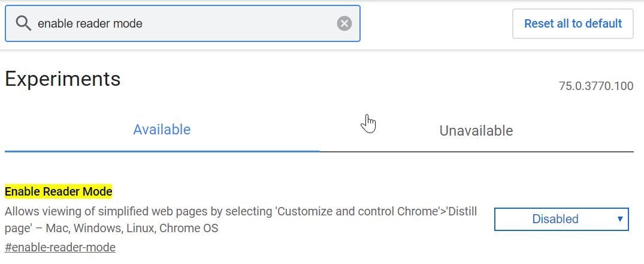The width and height of the screenshot is (644, 264).
Task: Click the platform list 'Mac, Windows, Linux, Chrome OS'
Action: [x=132, y=228]
